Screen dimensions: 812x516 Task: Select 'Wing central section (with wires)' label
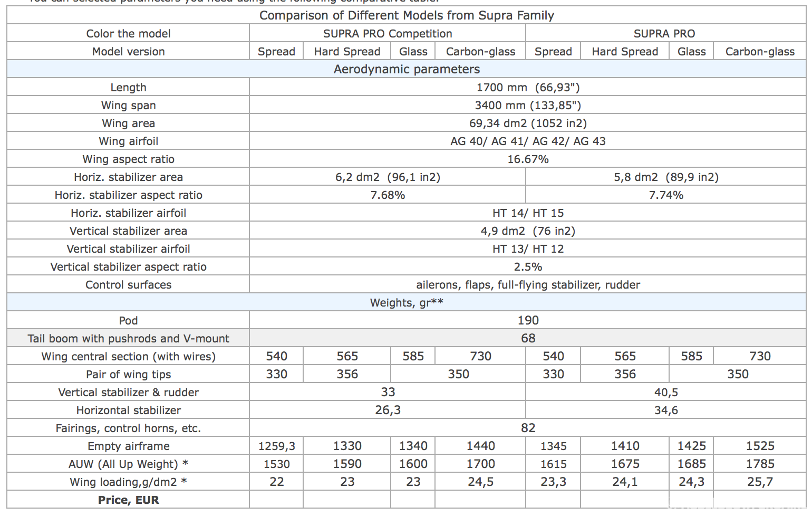128,356
